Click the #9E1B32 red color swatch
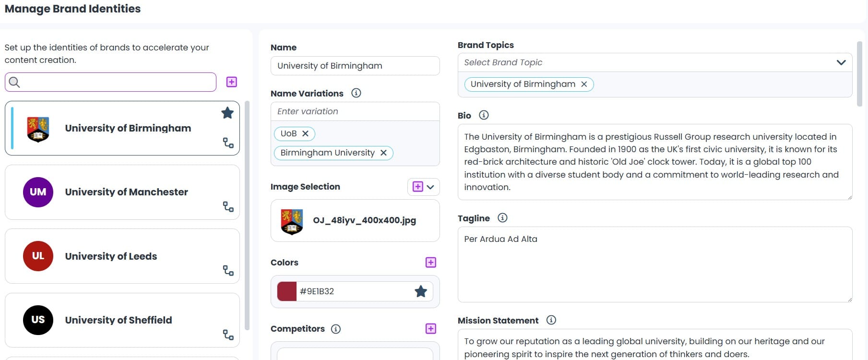This screenshot has width=868, height=360. pos(287,291)
